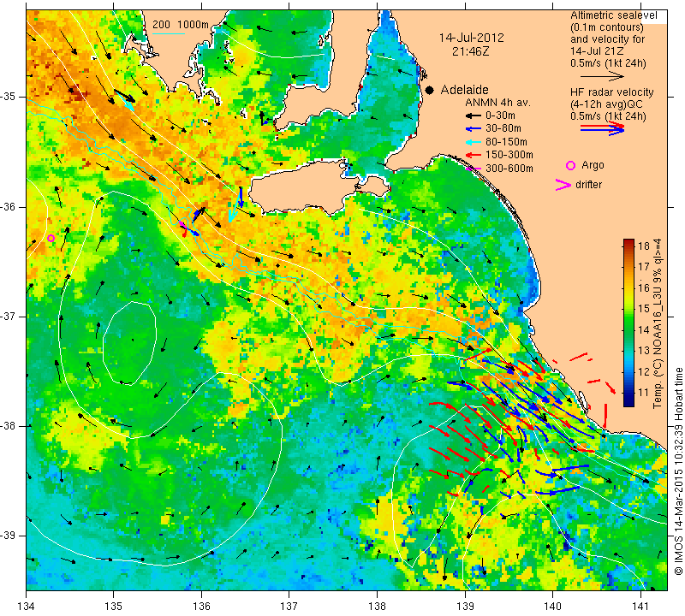Click the magenta Argo float circle near longitude 134
Viewport: 685px width, 616px height.
pos(51,239)
